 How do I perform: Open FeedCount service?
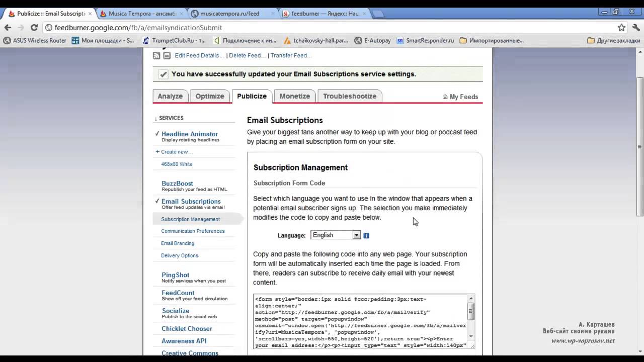click(178, 293)
